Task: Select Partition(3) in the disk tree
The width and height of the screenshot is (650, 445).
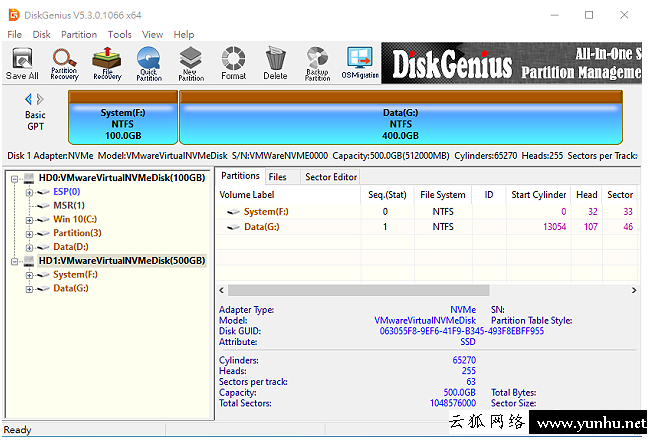Action: (x=77, y=233)
